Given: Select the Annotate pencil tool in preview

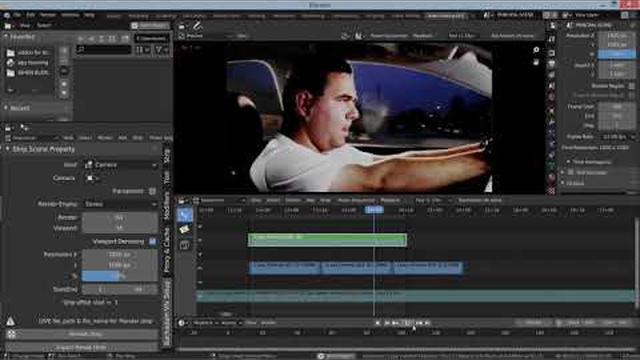Looking at the screenshot, I should (197, 26).
